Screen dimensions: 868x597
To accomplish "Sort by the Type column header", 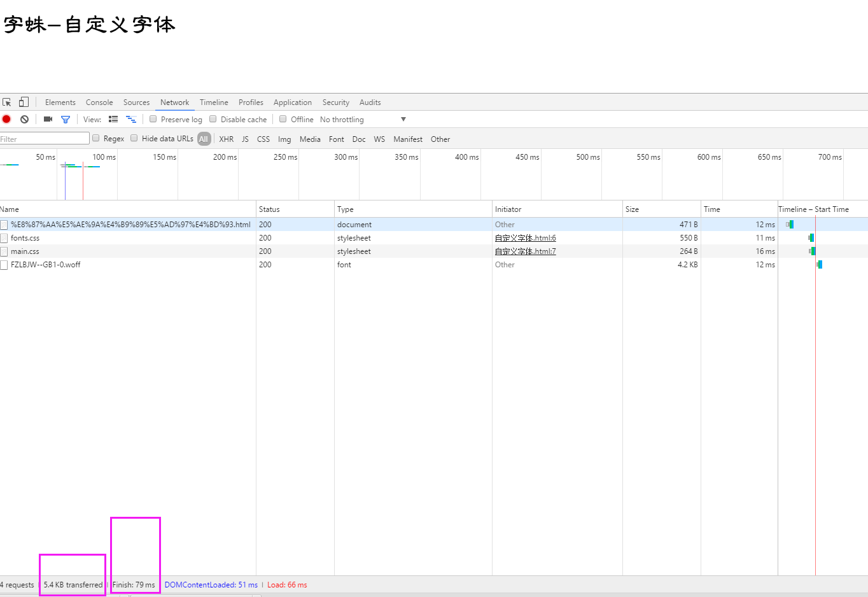I will click(413, 209).
